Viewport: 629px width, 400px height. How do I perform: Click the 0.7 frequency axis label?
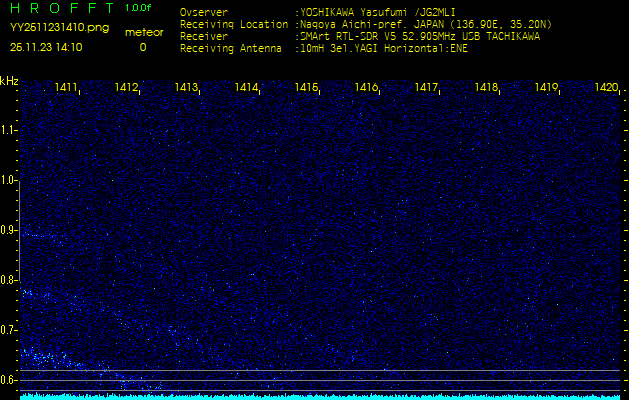9,329
